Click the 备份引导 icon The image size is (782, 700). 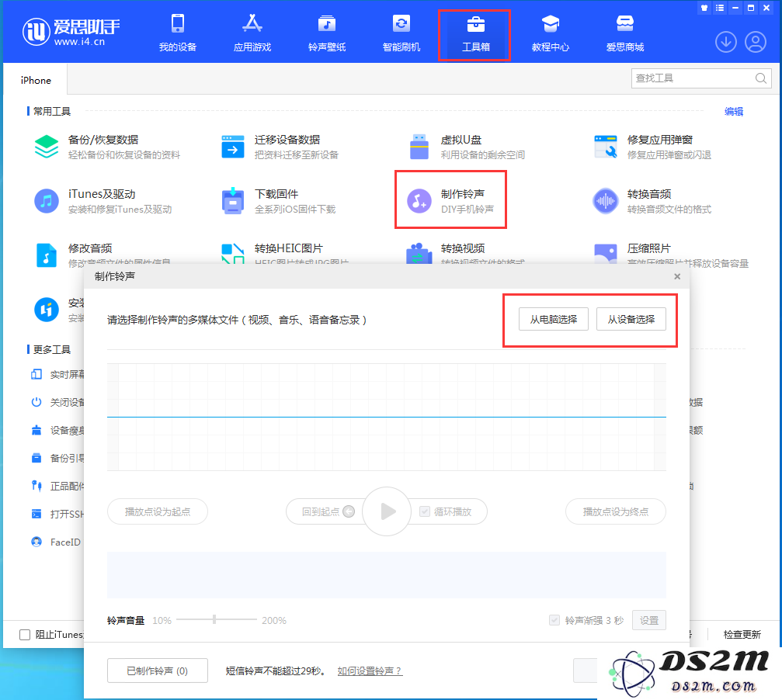[x=36, y=458]
